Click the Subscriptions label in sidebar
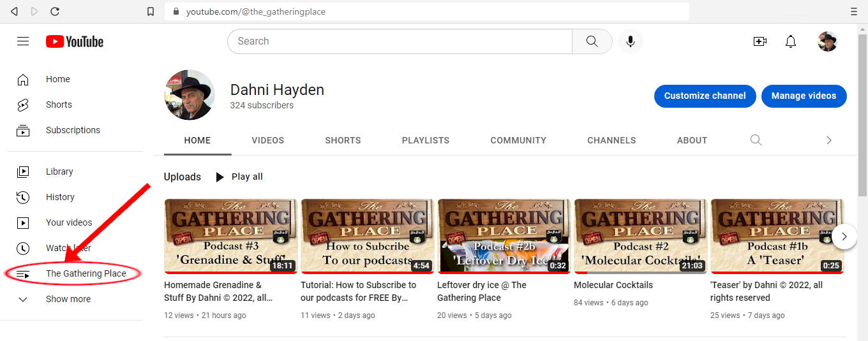 73,130
